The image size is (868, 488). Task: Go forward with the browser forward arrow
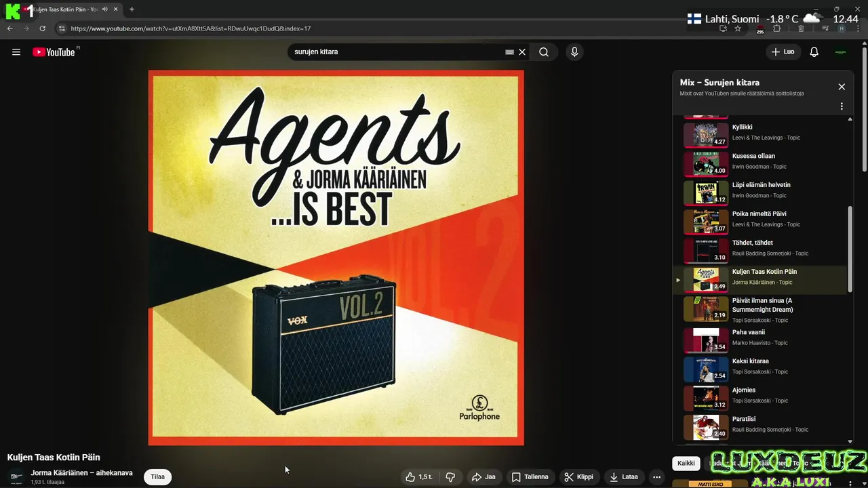click(x=26, y=28)
